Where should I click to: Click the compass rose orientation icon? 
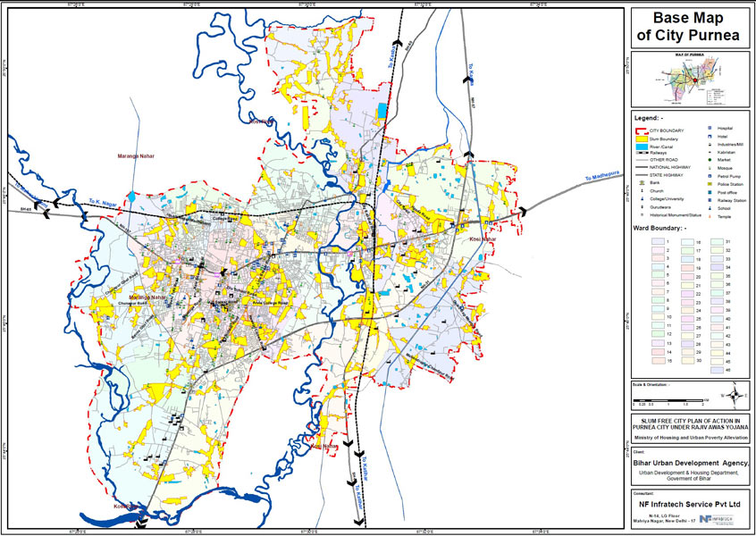point(735,395)
